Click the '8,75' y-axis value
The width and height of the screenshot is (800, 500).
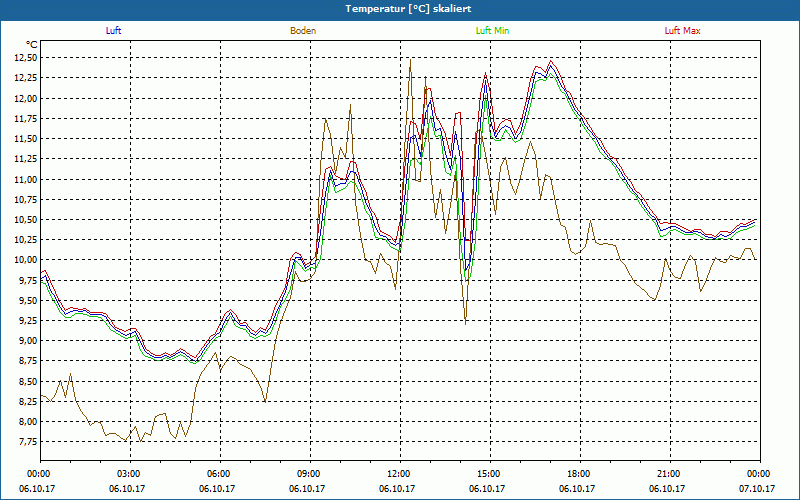[x=28, y=361]
